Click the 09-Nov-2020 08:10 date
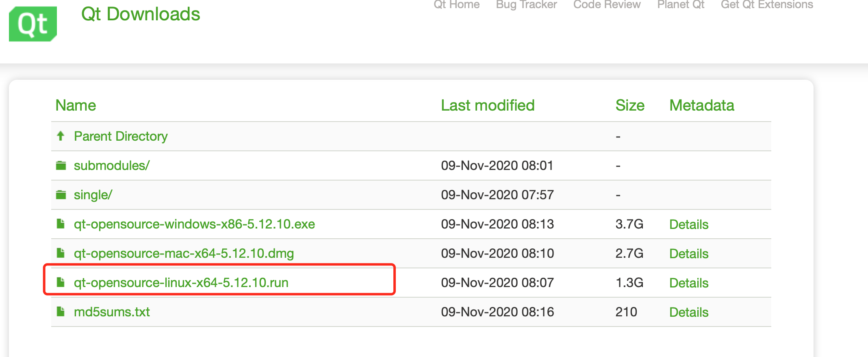Screen dimensions: 868x357 (x=497, y=253)
